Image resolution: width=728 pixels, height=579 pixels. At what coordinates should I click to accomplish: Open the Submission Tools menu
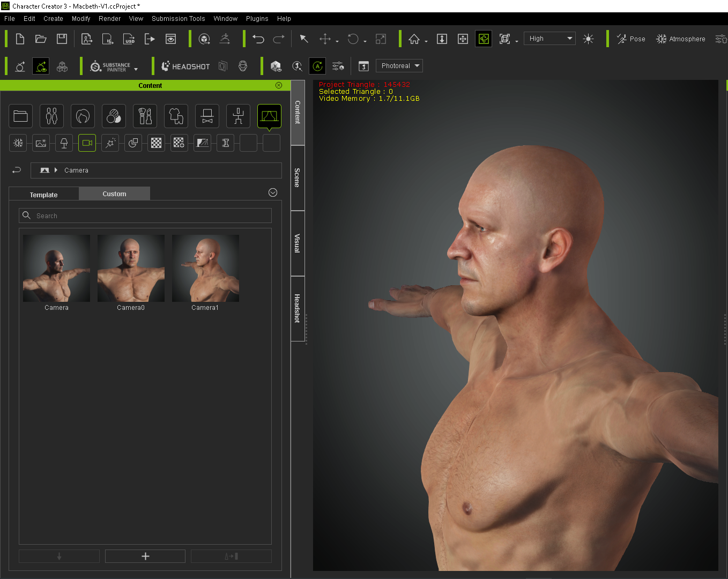178,18
